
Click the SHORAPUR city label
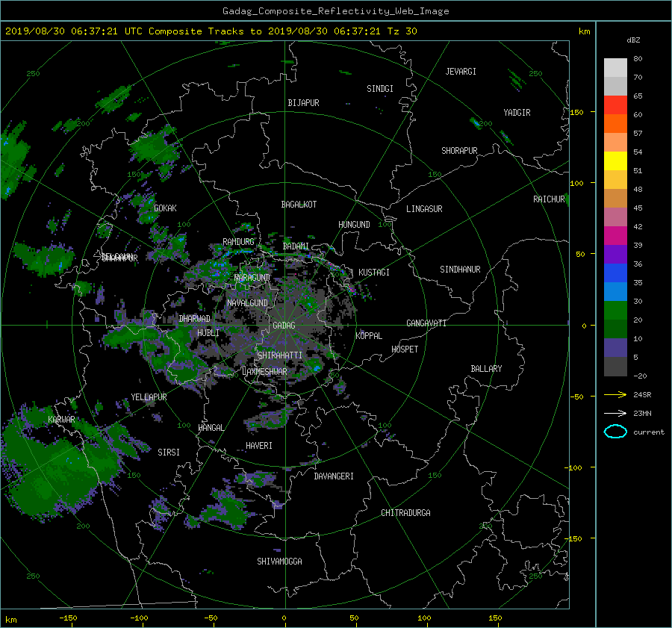(459, 151)
